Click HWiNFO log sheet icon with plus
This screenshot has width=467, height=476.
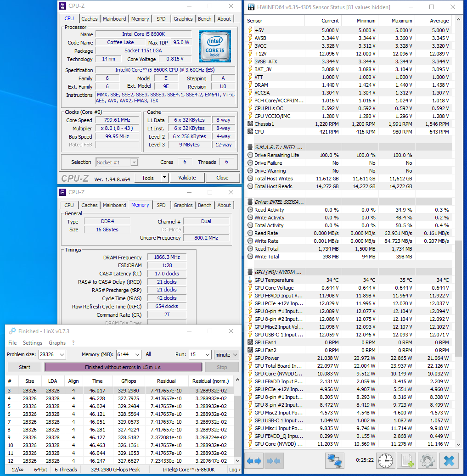(406, 460)
